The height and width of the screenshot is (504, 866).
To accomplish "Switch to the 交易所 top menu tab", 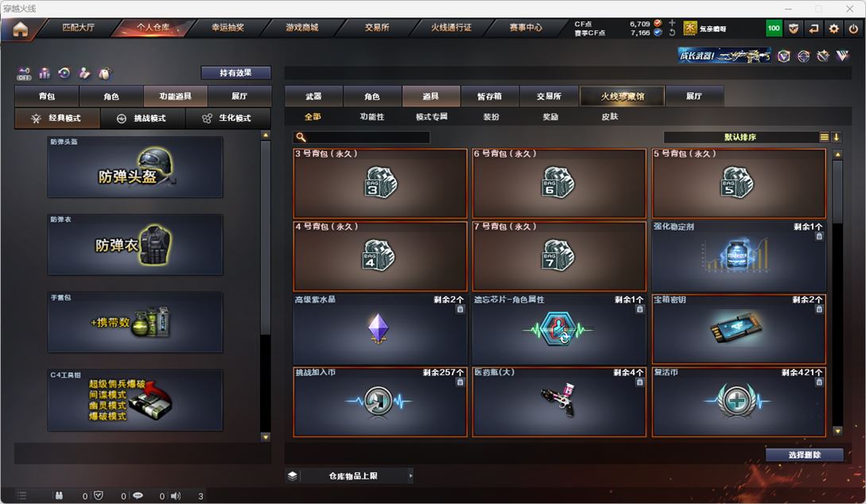I will (x=377, y=28).
